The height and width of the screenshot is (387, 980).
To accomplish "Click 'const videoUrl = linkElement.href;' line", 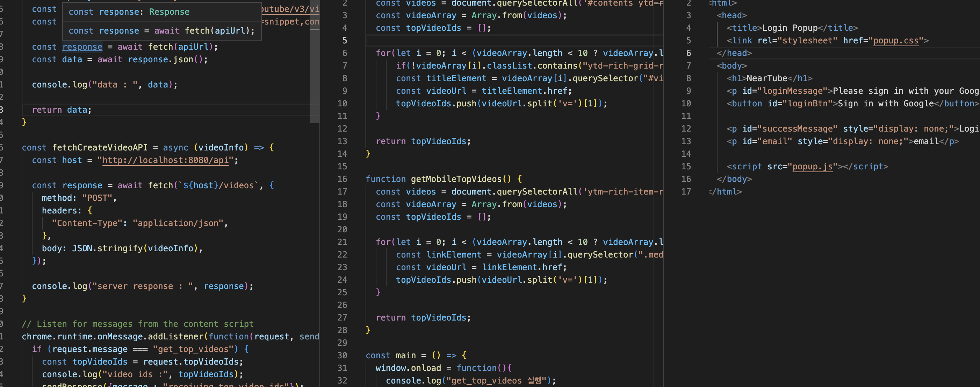I will [x=481, y=267].
